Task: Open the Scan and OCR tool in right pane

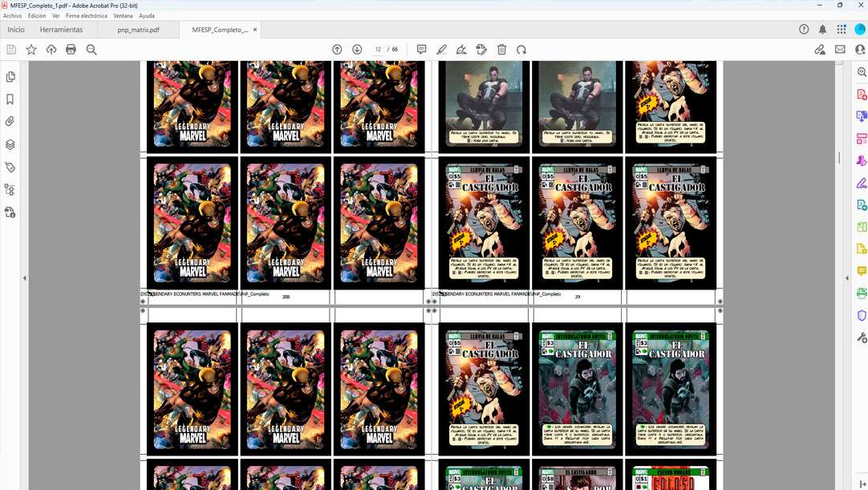Action: click(862, 293)
